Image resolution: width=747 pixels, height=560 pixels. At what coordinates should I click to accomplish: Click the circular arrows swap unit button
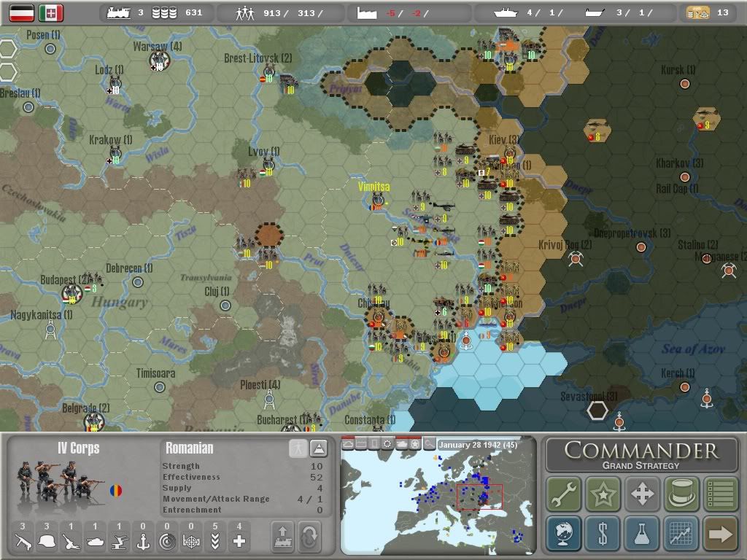click(309, 536)
